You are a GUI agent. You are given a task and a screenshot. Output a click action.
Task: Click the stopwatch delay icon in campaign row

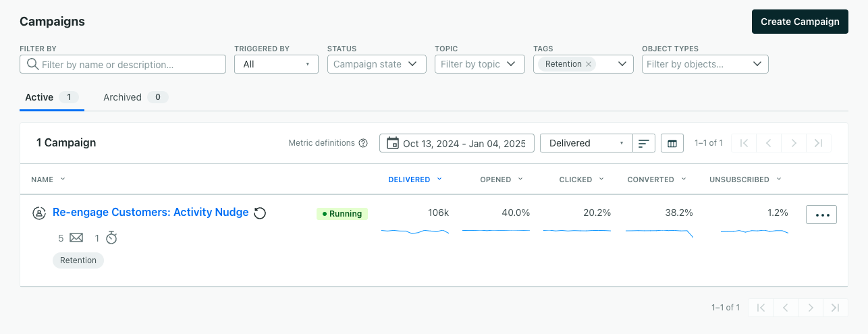coord(111,238)
